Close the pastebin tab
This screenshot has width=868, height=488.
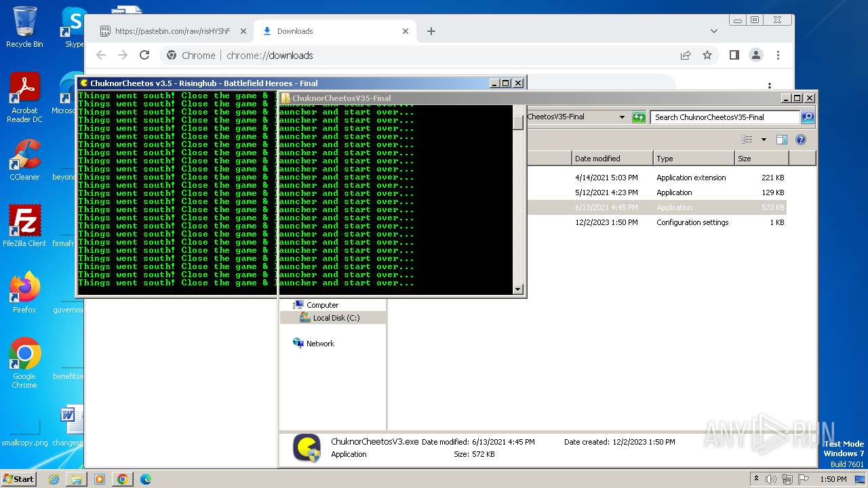[243, 31]
